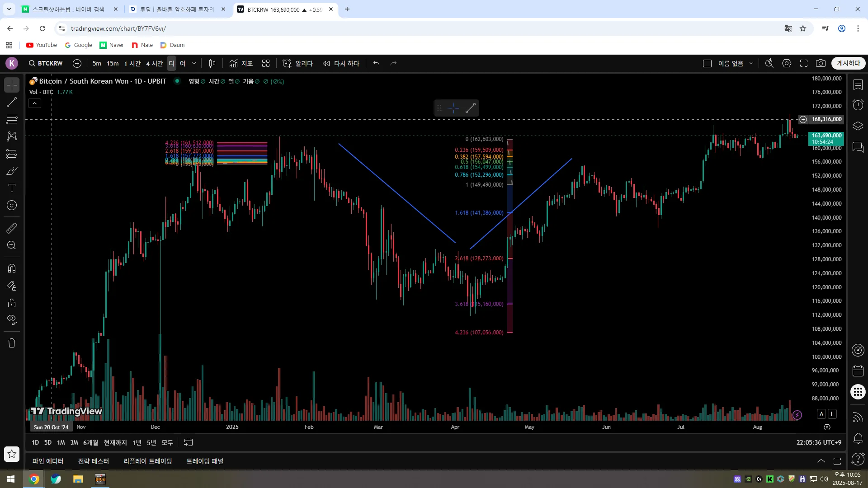
Task: Click the 게시하다 publish button
Action: pyautogui.click(x=848, y=63)
